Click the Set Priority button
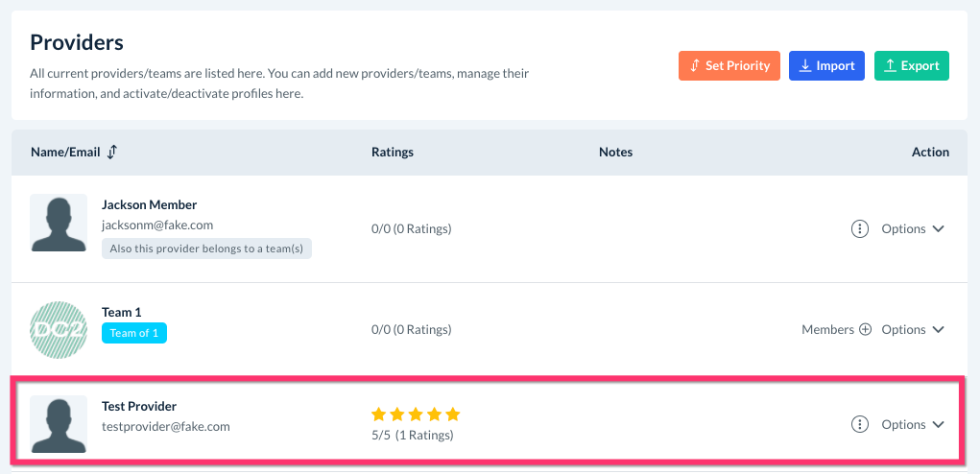This screenshot has width=980, height=474. [729, 65]
